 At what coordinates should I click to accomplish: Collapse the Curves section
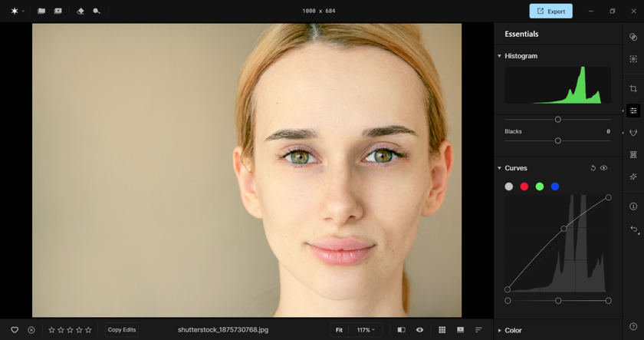(499, 168)
